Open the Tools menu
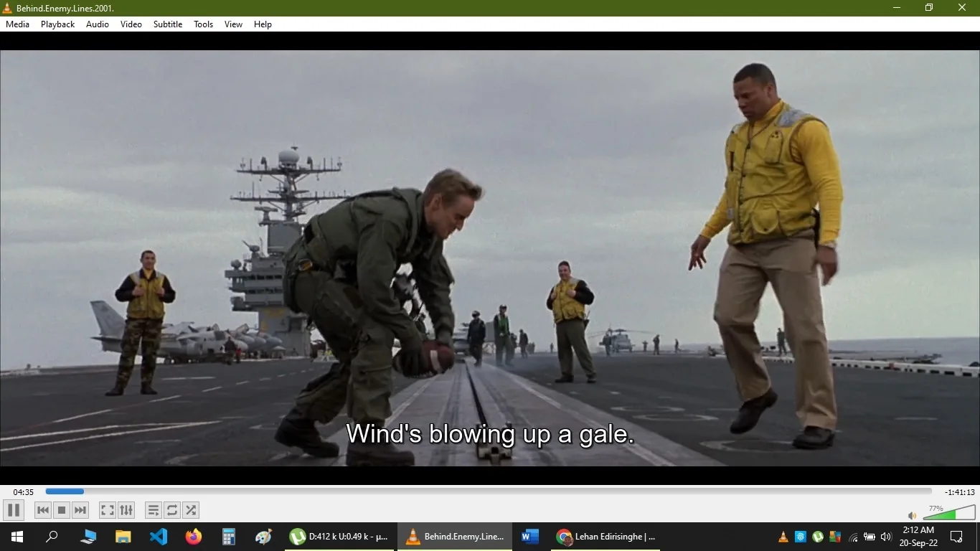The height and width of the screenshot is (551, 980). [x=204, y=24]
